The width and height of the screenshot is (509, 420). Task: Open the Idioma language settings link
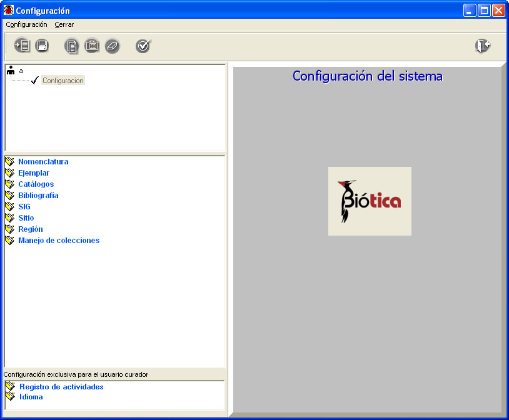pyautogui.click(x=31, y=397)
